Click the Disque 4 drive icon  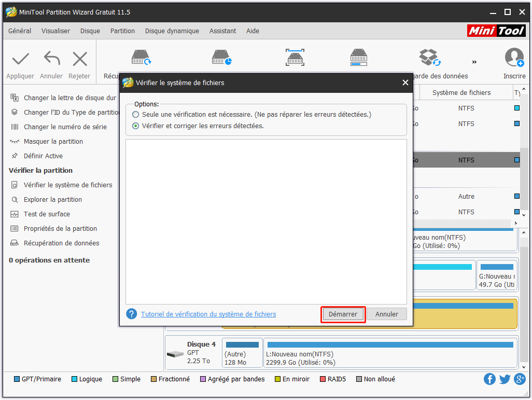pyautogui.click(x=175, y=354)
